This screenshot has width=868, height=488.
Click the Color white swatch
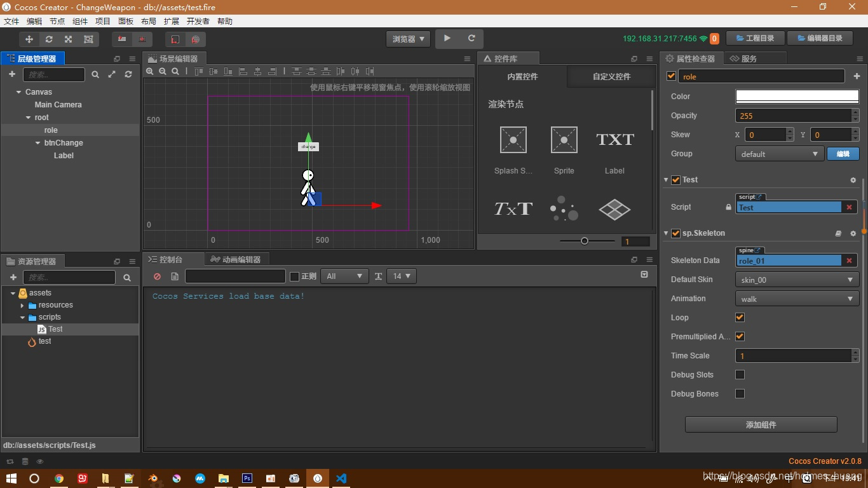pyautogui.click(x=797, y=97)
